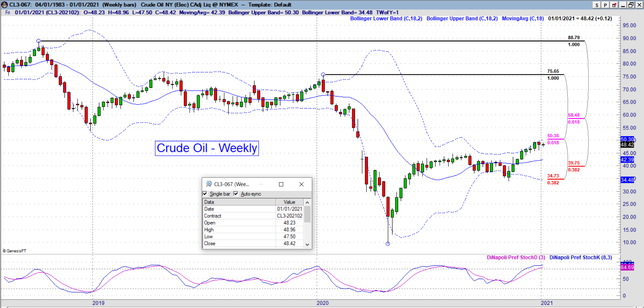Click the 2021 label on time axis
The width and height of the screenshot is (644, 308).
pyautogui.click(x=547, y=303)
